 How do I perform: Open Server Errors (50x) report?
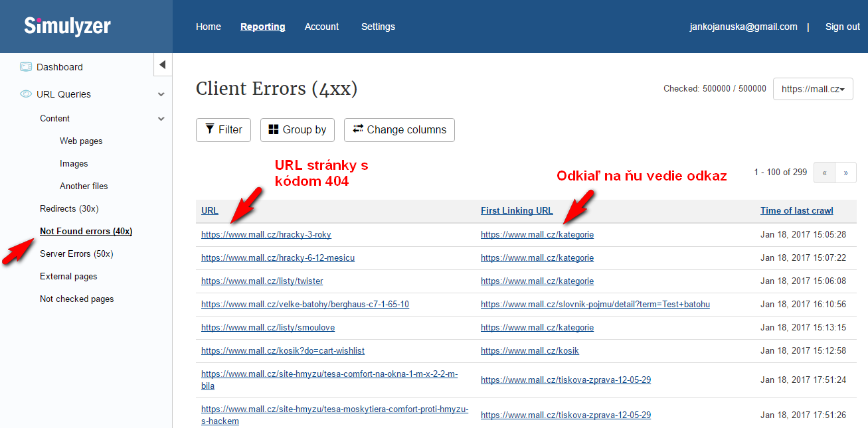point(76,253)
